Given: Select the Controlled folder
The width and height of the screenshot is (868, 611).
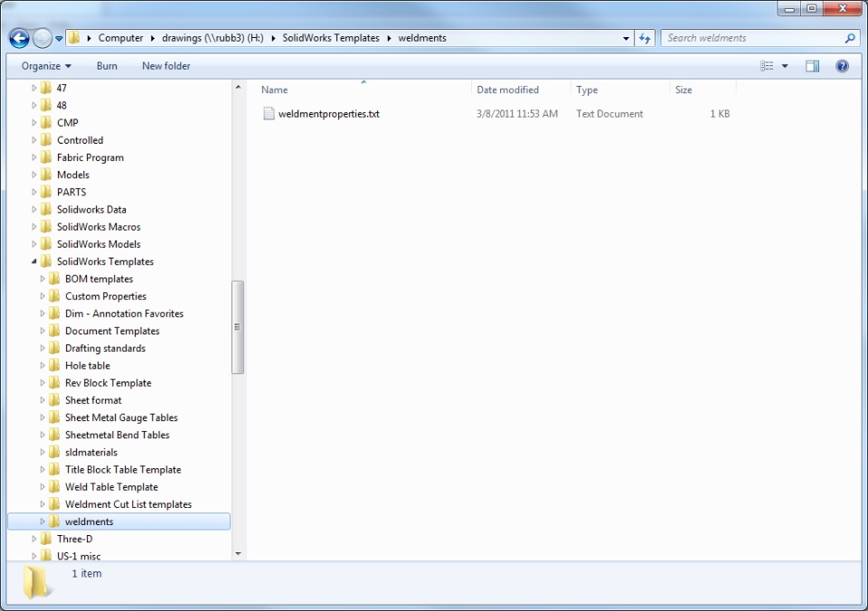Looking at the screenshot, I should click(x=80, y=140).
